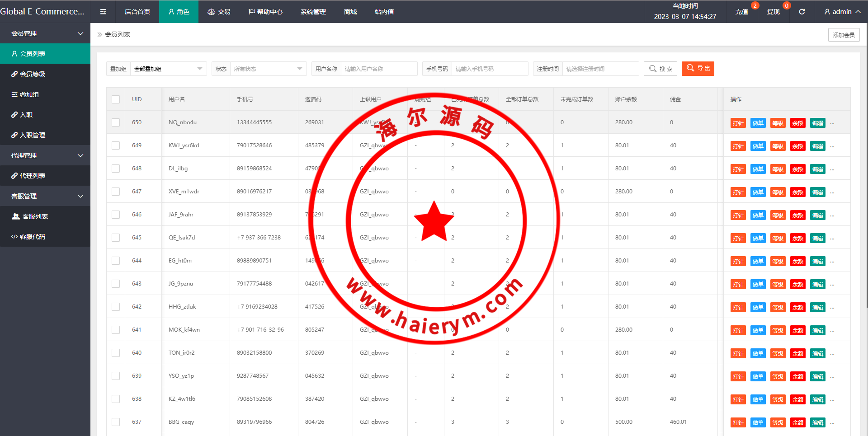This screenshot has height=436, width=868.
Task: Click the 等级 button for UID 646
Action: click(x=778, y=215)
